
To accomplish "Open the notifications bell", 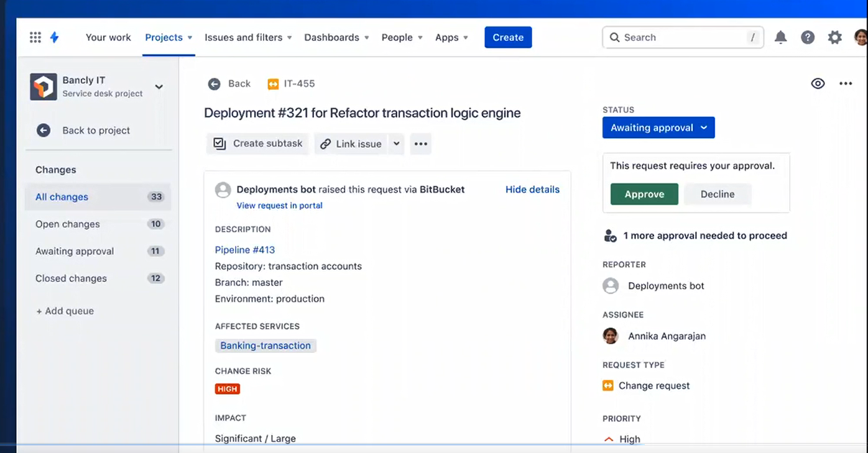I will [780, 37].
